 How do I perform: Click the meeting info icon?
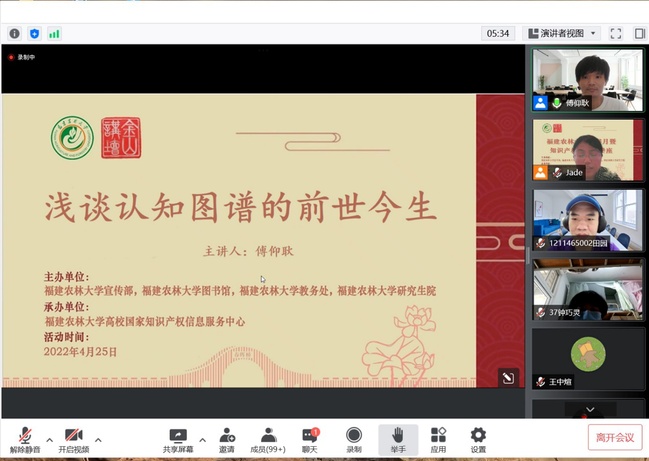[x=14, y=33]
